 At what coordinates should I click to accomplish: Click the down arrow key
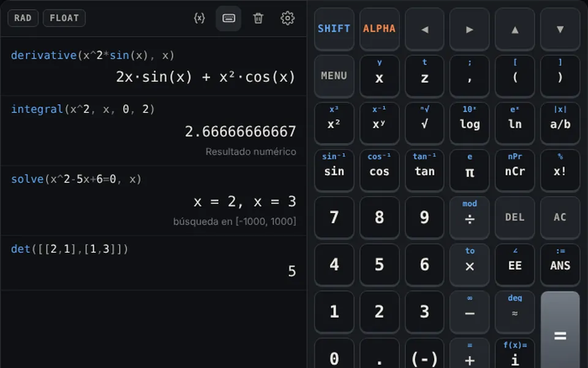(560, 29)
